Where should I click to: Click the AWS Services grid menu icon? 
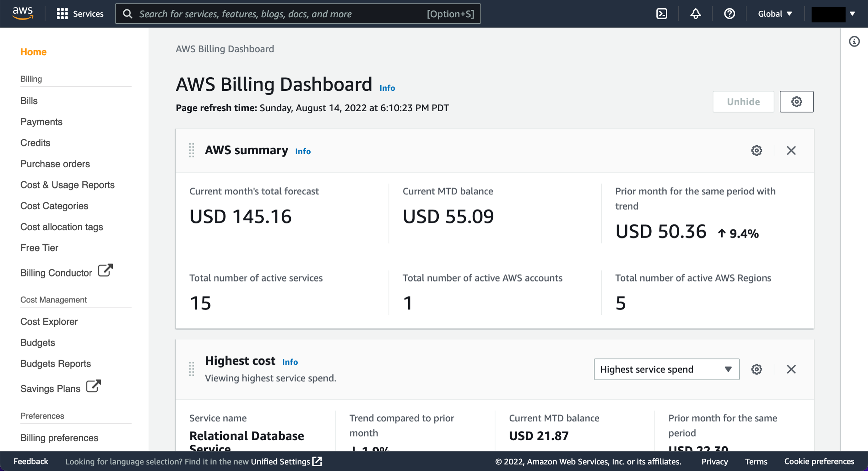pos(60,13)
